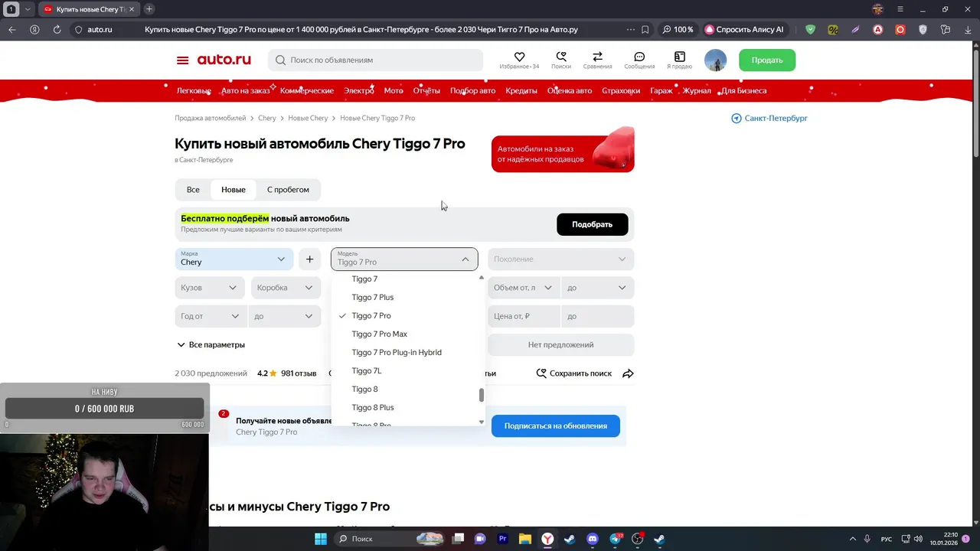Viewport: 980px width, 551px height.
Task: Click the auto.ru logo
Action: point(224,60)
